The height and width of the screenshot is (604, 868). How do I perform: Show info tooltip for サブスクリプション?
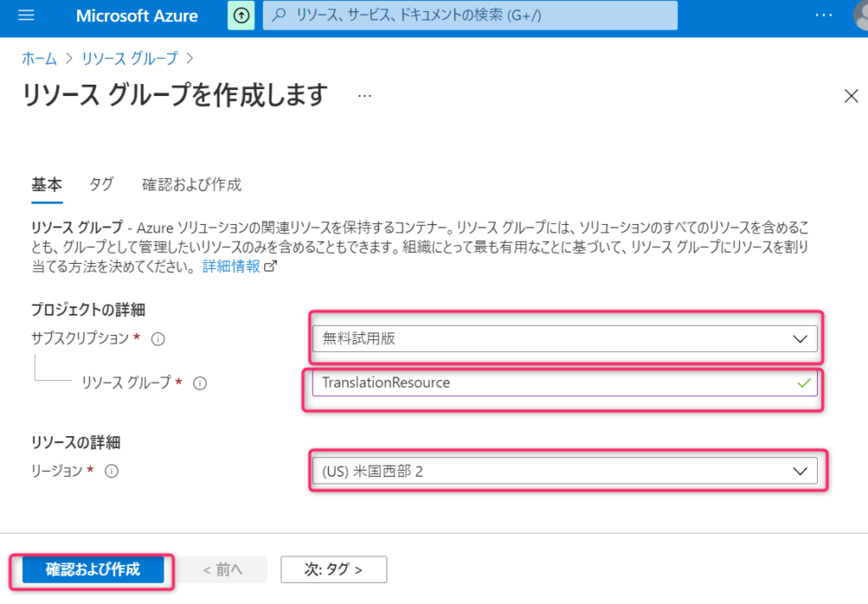tap(159, 338)
